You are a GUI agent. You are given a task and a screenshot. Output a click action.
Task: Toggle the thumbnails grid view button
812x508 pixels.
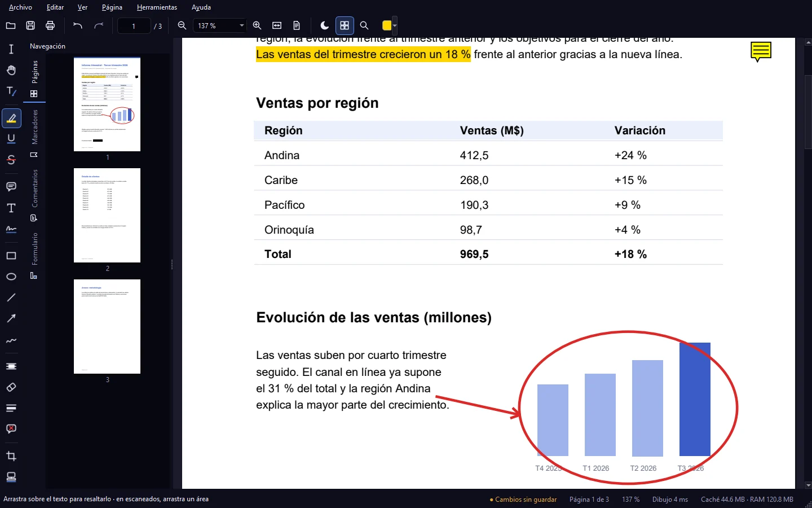(x=345, y=25)
